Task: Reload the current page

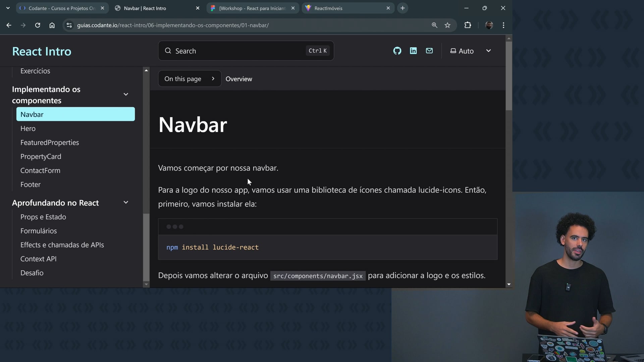Action: point(38,25)
